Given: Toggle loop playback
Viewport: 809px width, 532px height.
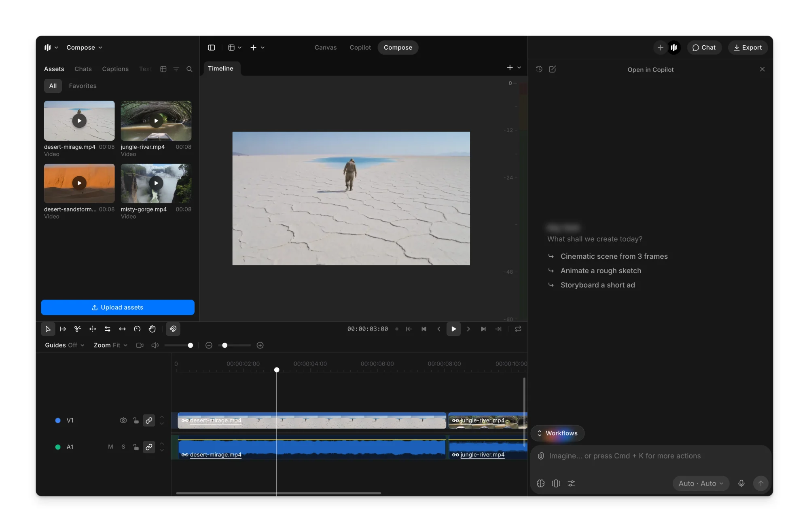Looking at the screenshot, I should click(518, 329).
